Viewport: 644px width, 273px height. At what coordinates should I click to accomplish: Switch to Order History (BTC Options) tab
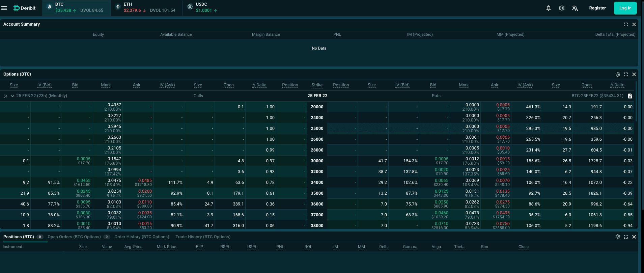pyautogui.click(x=142, y=237)
